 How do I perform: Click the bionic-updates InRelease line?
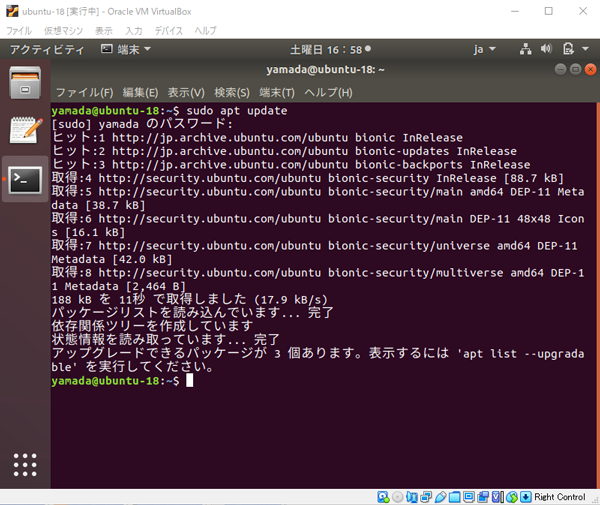tap(284, 151)
